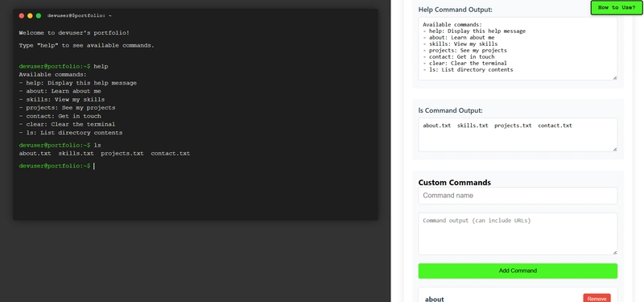The width and height of the screenshot is (644, 302).
Task: Focus the Command name input field
Action: pos(518,196)
